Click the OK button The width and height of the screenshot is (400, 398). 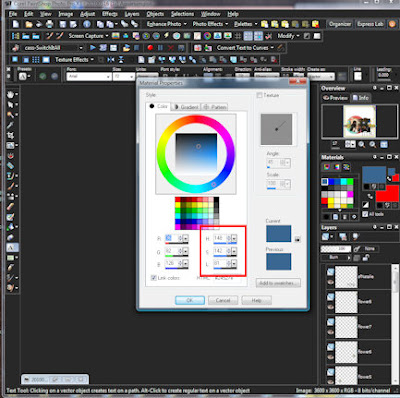pyautogui.click(x=190, y=300)
